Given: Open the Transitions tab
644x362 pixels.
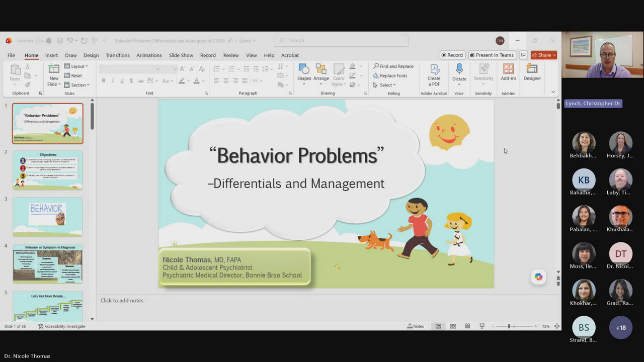Looking at the screenshot, I should coord(117,55).
